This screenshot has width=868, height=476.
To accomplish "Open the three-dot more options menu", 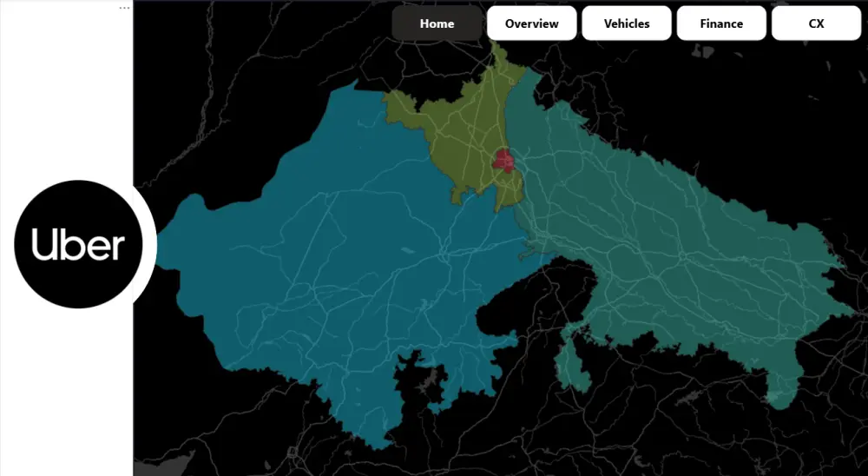I will point(124,8).
